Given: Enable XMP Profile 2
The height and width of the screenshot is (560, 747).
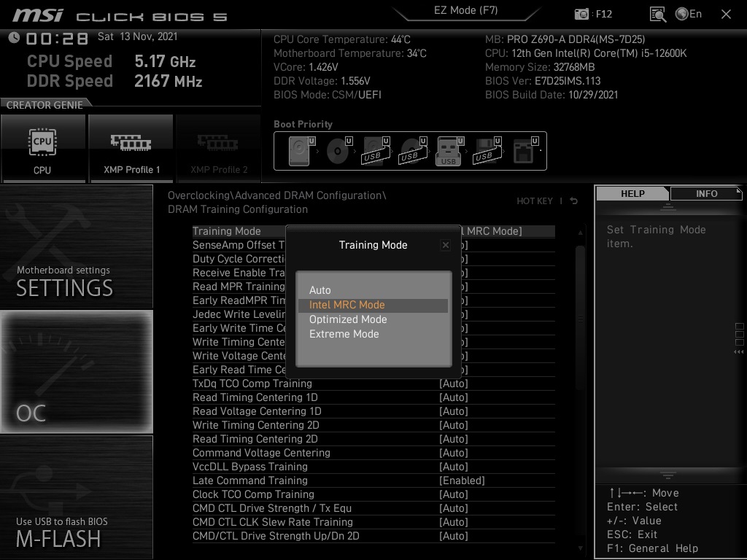Looking at the screenshot, I should pos(218,149).
